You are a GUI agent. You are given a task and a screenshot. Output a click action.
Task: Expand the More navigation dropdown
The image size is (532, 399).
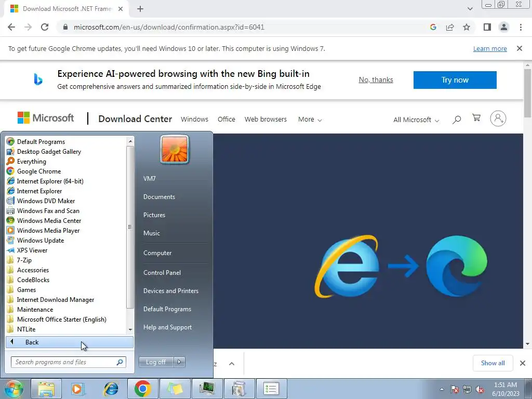click(x=310, y=119)
